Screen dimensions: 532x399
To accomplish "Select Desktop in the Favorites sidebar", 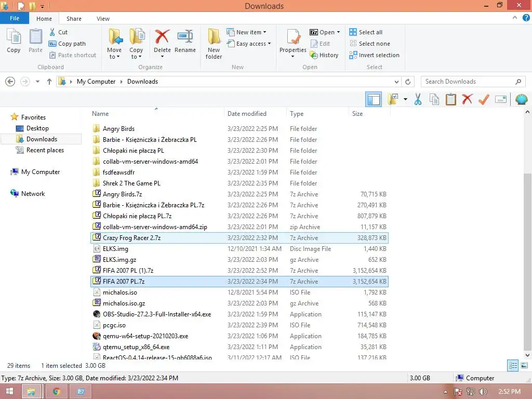I will pyautogui.click(x=37, y=128).
